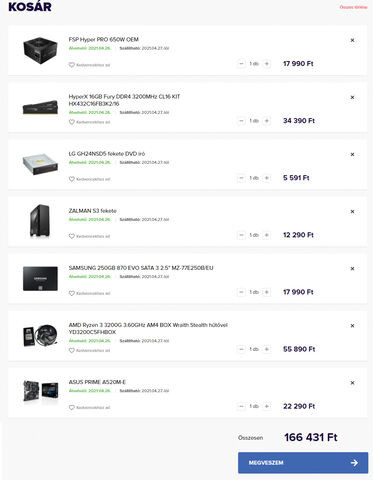Increase quantity of Samsung 870 EVO SSD
Viewport: 373px width, 480px height.
[267, 292]
